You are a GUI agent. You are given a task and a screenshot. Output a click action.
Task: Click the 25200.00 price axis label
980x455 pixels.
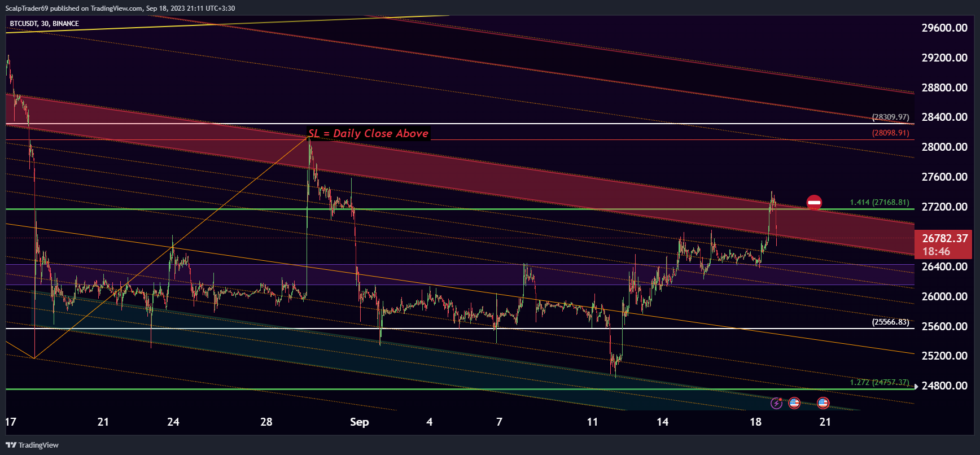[944, 356]
